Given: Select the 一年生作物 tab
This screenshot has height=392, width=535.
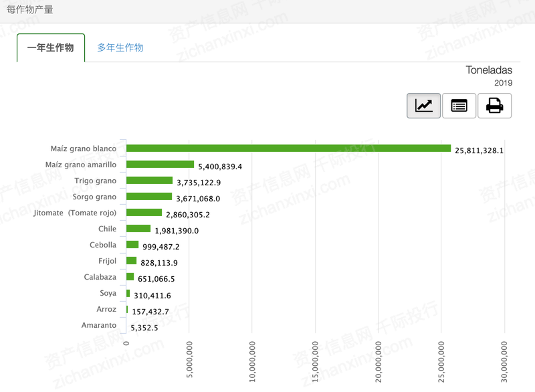Looking at the screenshot, I should click(51, 47).
